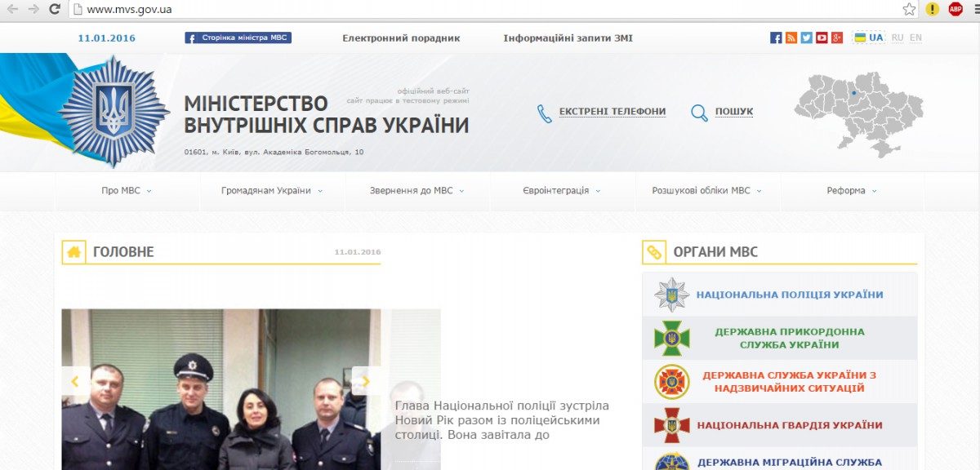Image resolution: width=980 pixels, height=470 pixels.
Task: Expand the 'Громадянам України' menu
Action: [x=272, y=191]
